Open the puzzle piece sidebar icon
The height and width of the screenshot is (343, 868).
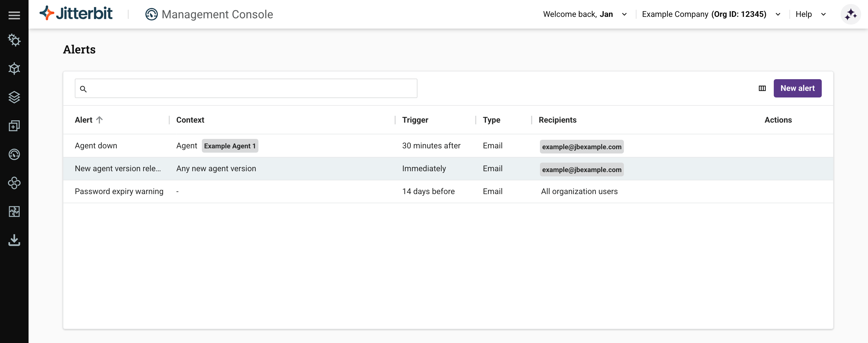14,212
